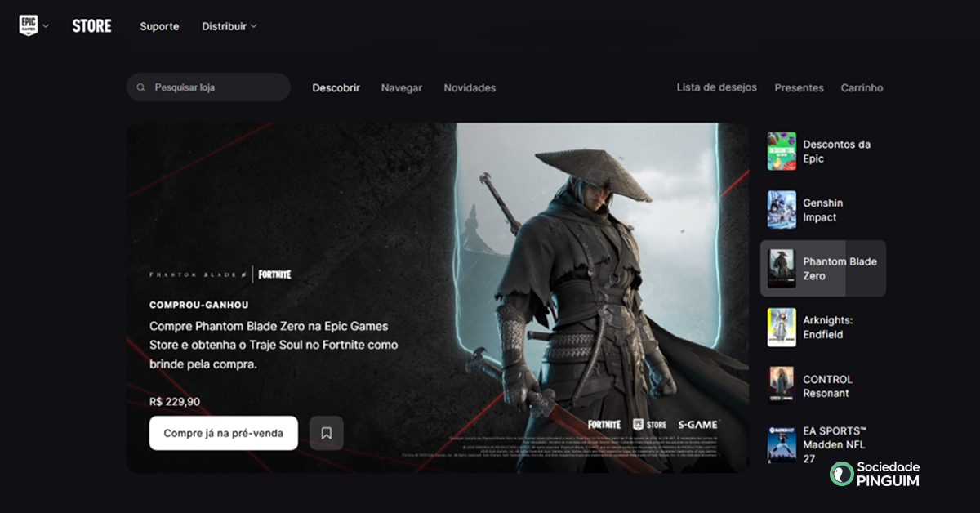The width and height of the screenshot is (980, 513).
Task: Click the EA SPORTS Madden NFL 27 label
Action: point(834,444)
